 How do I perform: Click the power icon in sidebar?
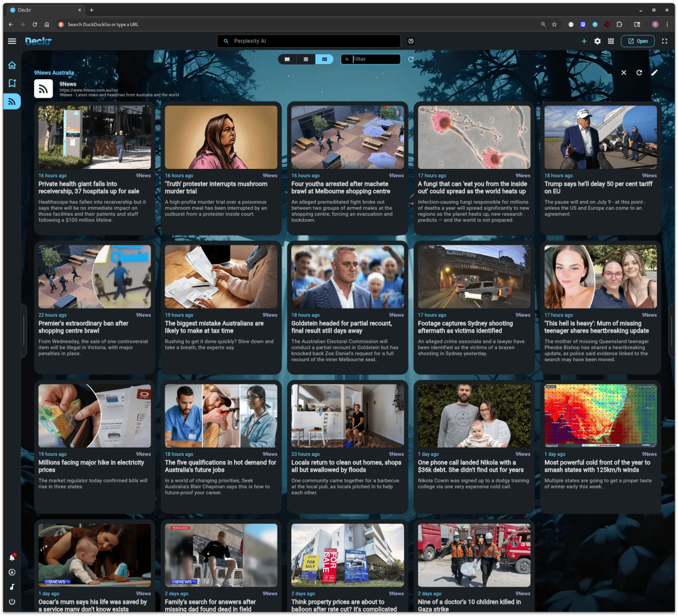coord(12,601)
